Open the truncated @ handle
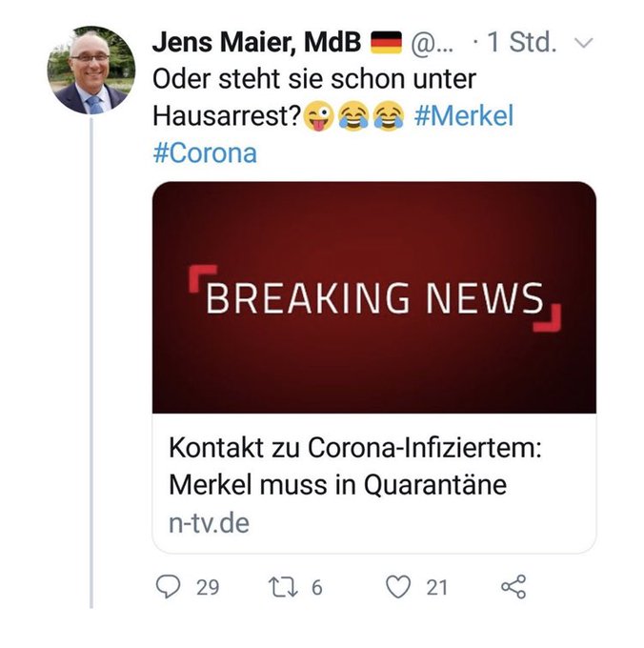The height and width of the screenshot is (648, 644). (x=432, y=43)
